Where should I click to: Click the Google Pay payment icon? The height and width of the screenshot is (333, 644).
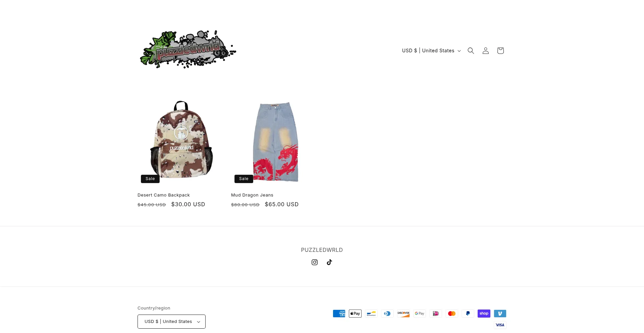(420, 314)
